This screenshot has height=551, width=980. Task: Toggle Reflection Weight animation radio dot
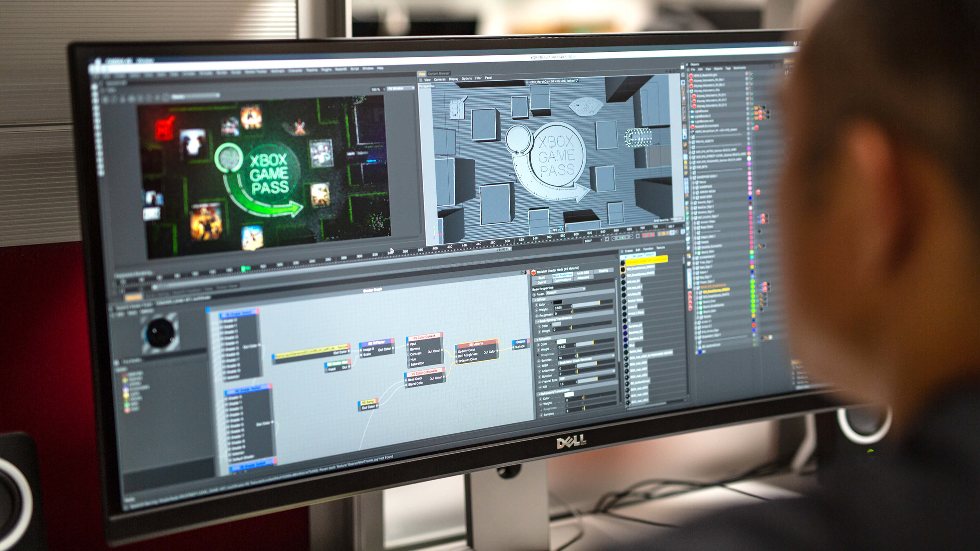pos(538,350)
